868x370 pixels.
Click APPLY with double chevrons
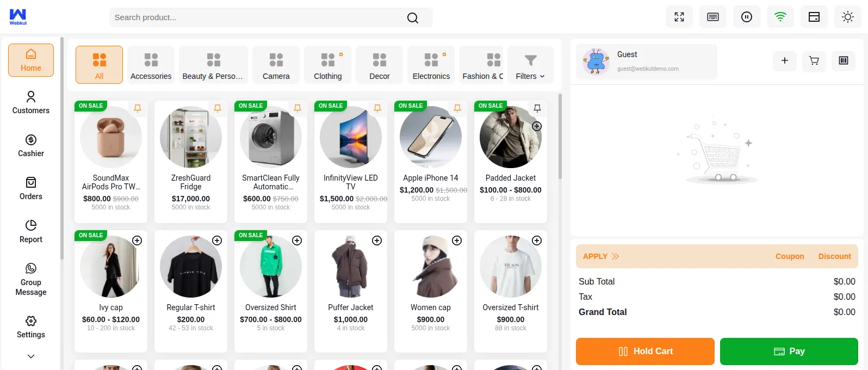coord(601,256)
